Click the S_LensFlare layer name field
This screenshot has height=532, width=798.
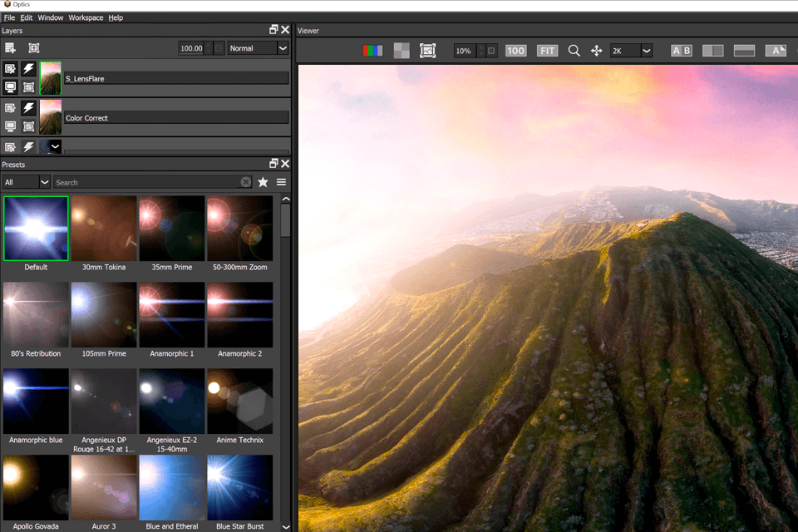(x=176, y=78)
